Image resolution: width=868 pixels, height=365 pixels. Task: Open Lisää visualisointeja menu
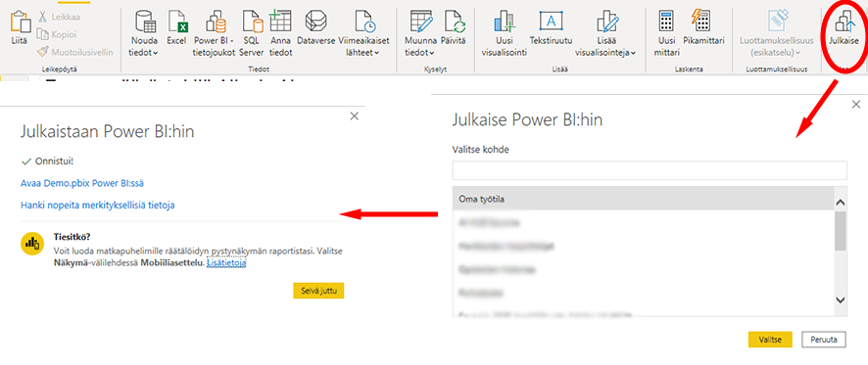pyautogui.click(x=605, y=33)
